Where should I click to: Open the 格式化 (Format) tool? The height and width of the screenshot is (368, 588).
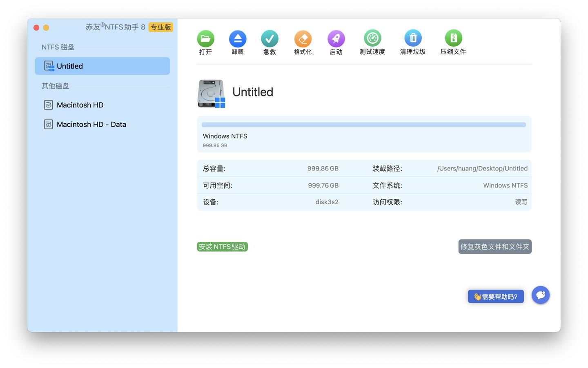[303, 42]
